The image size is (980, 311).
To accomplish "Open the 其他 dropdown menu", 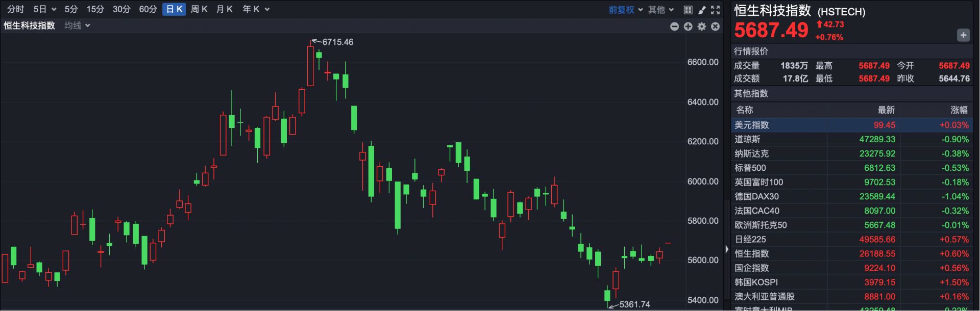I will 661,10.
